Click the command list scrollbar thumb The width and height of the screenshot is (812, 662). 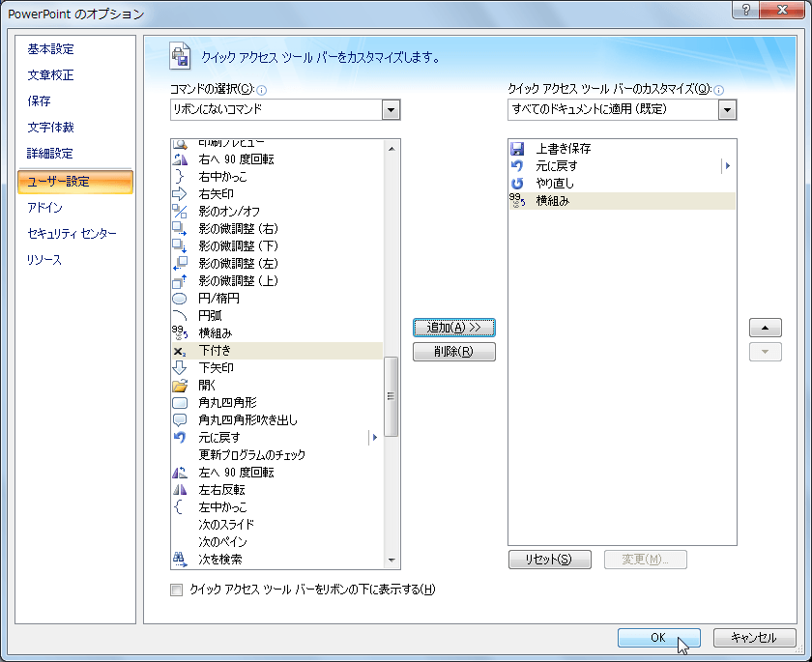pyautogui.click(x=391, y=396)
